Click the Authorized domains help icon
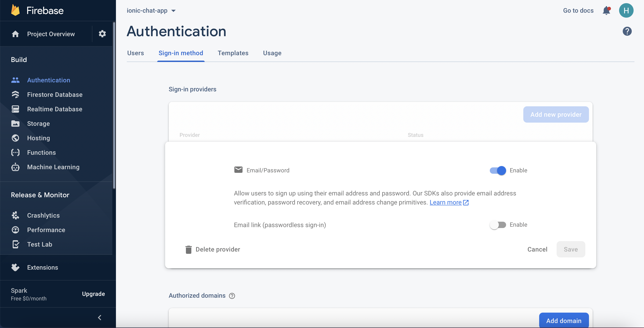Image resolution: width=644 pixels, height=328 pixels. pyautogui.click(x=232, y=296)
